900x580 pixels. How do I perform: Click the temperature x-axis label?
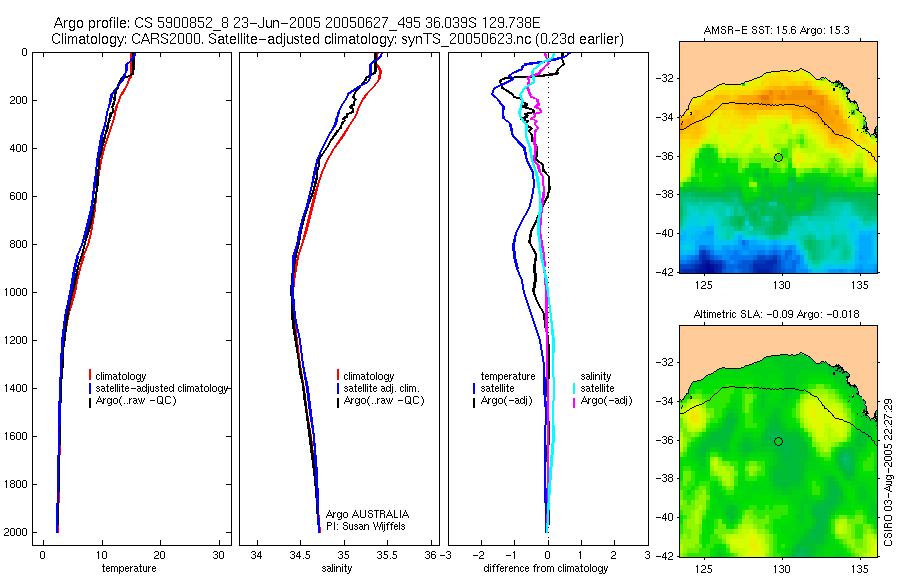pos(129,568)
